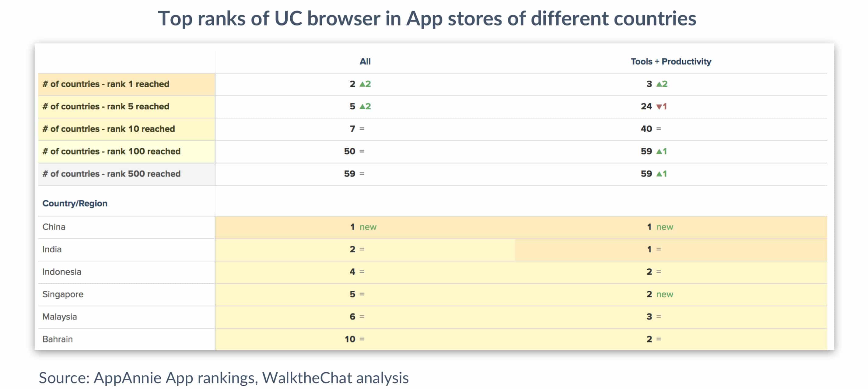Click green up arrow in rank 100 Tools

pyautogui.click(x=659, y=151)
